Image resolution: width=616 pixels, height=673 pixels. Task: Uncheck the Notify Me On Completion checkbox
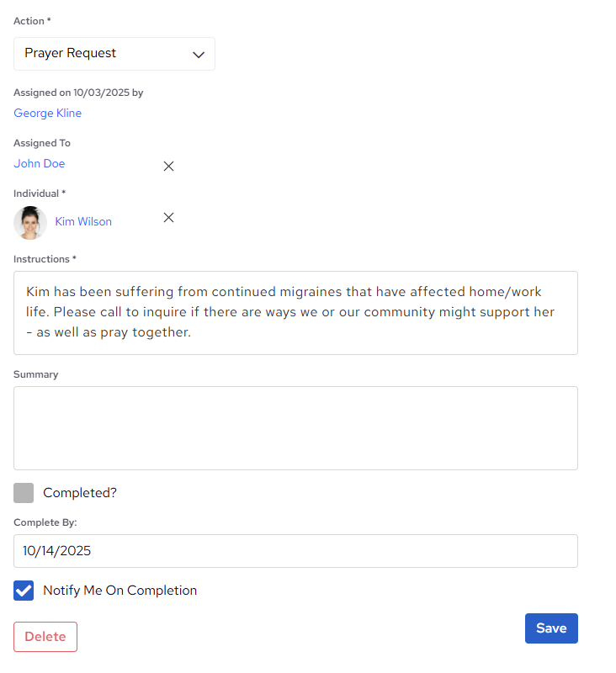pyautogui.click(x=24, y=591)
